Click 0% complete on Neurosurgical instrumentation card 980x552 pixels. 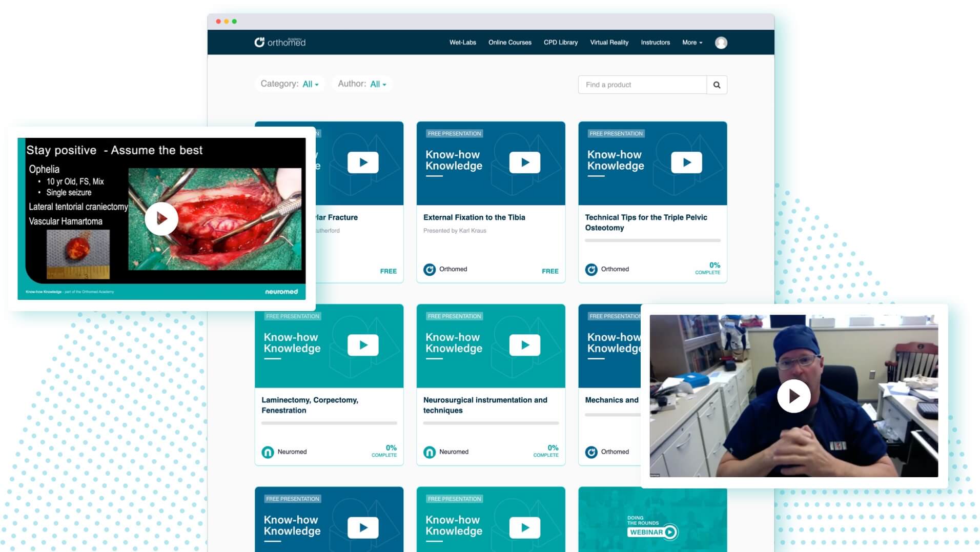click(x=546, y=451)
